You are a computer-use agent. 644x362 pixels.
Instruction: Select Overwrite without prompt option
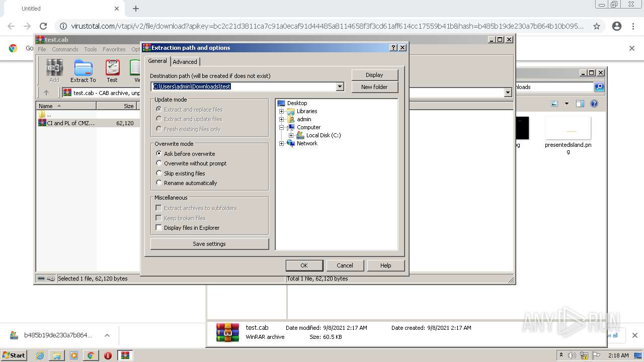tap(191, 163)
